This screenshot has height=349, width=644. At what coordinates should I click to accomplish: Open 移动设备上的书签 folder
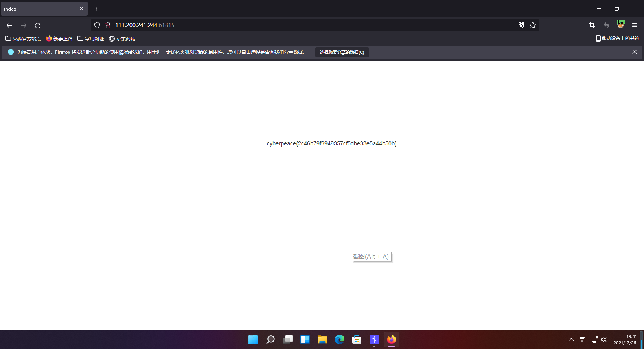tap(618, 39)
